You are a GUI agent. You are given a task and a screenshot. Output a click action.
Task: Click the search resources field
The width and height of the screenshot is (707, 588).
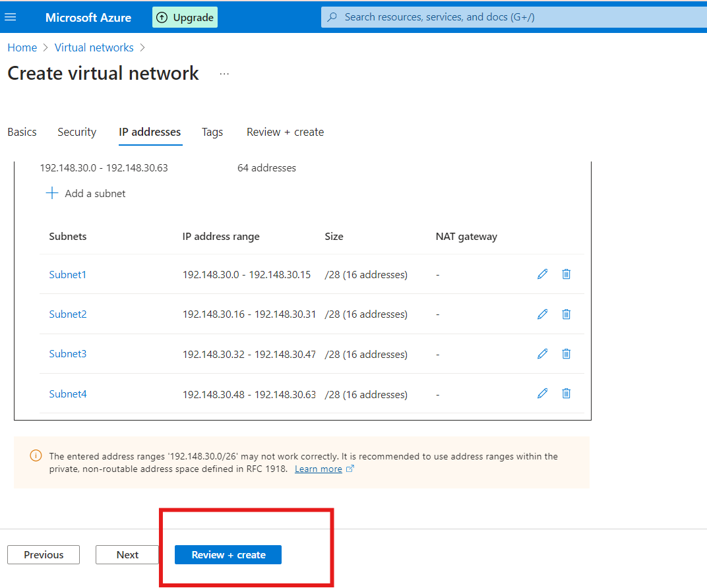point(514,17)
